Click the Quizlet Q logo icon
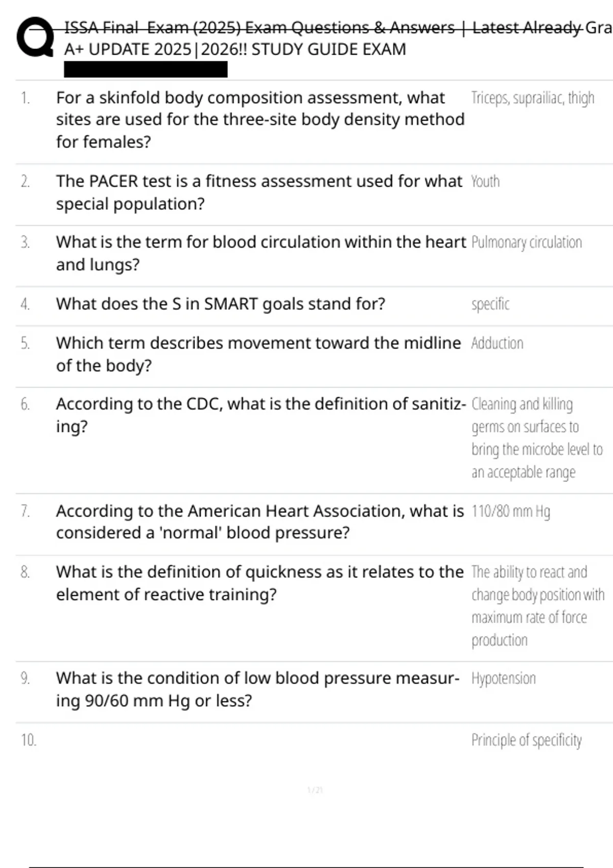This screenshot has height=868, width=613. [x=35, y=37]
